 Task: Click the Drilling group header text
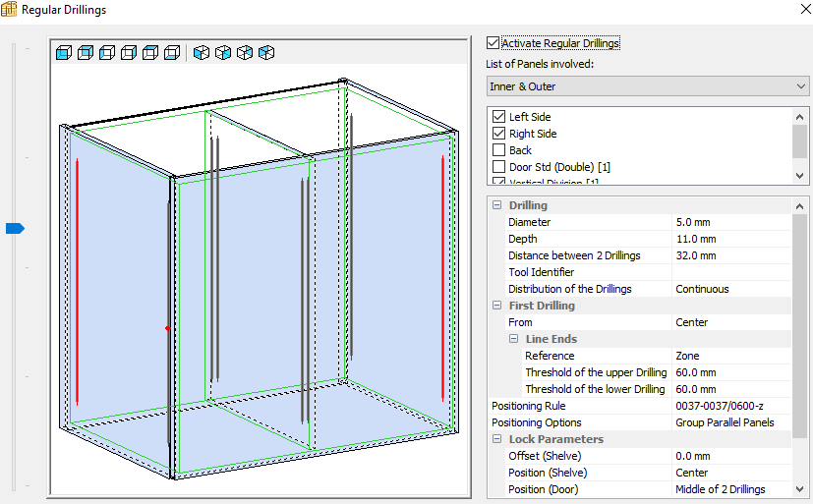(x=528, y=205)
